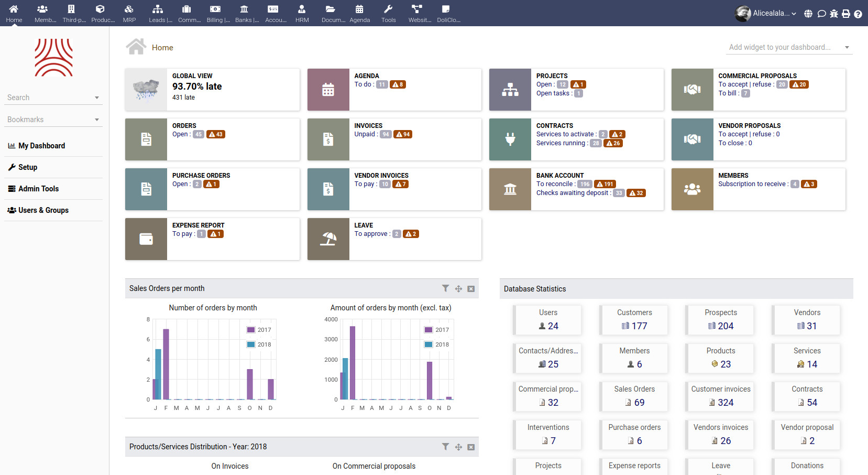Click the feedback chat bubble icon
The height and width of the screenshot is (475, 868).
click(821, 14)
